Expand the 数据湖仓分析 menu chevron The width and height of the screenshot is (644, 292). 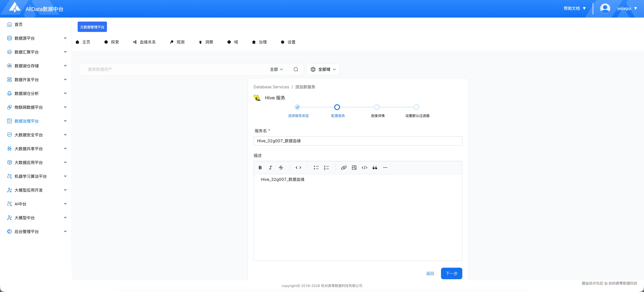65,93
